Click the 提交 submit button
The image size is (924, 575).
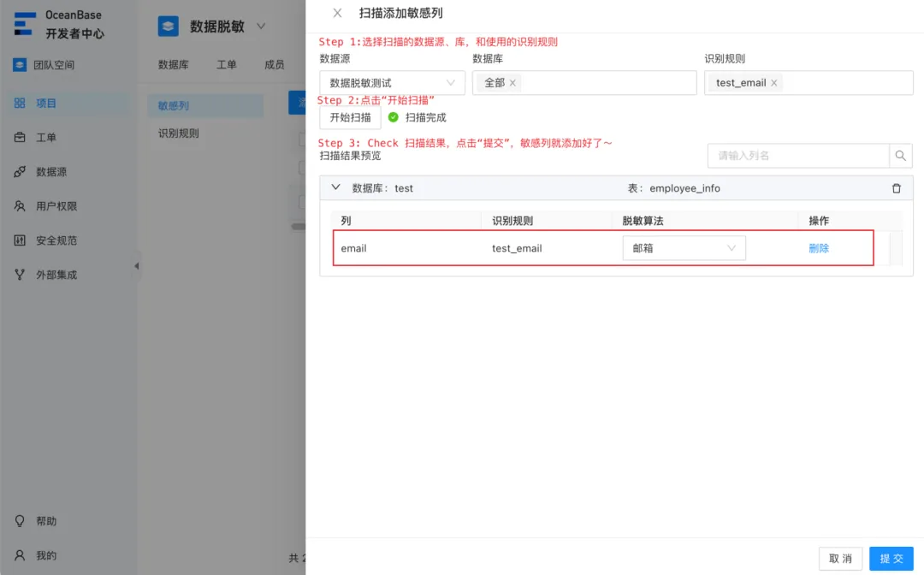[891, 559]
